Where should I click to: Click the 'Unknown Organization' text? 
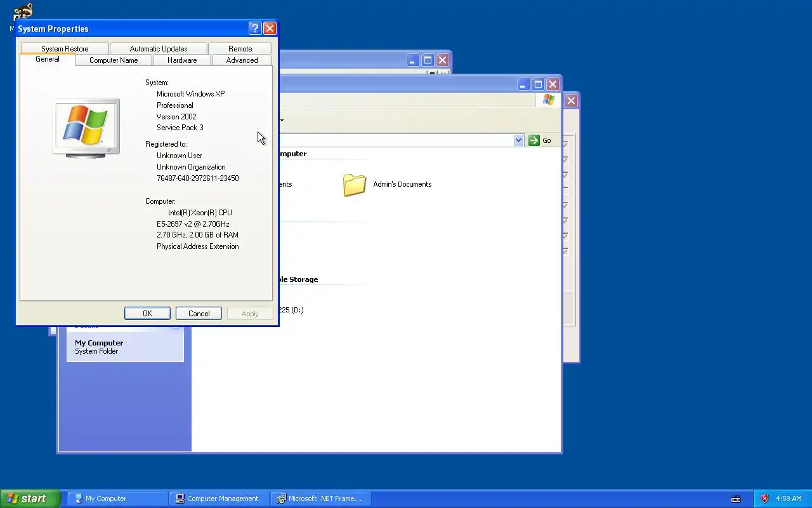tap(191, 167)
